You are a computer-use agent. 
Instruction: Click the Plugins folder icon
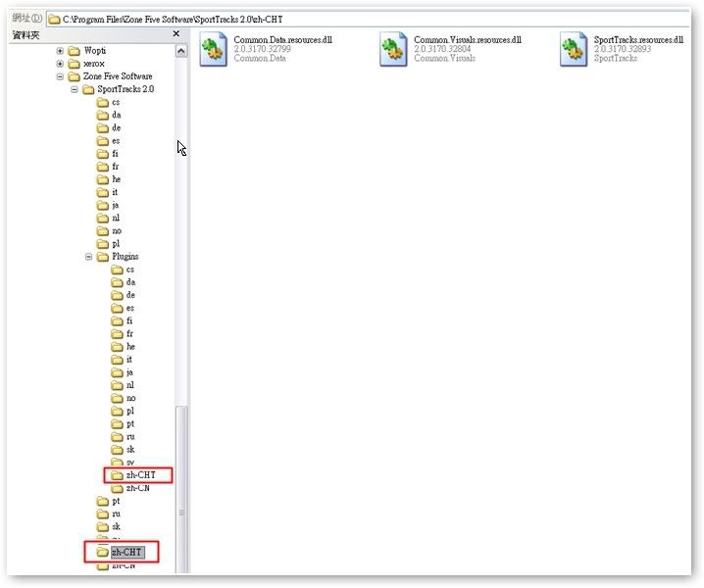tap(103, 257)
